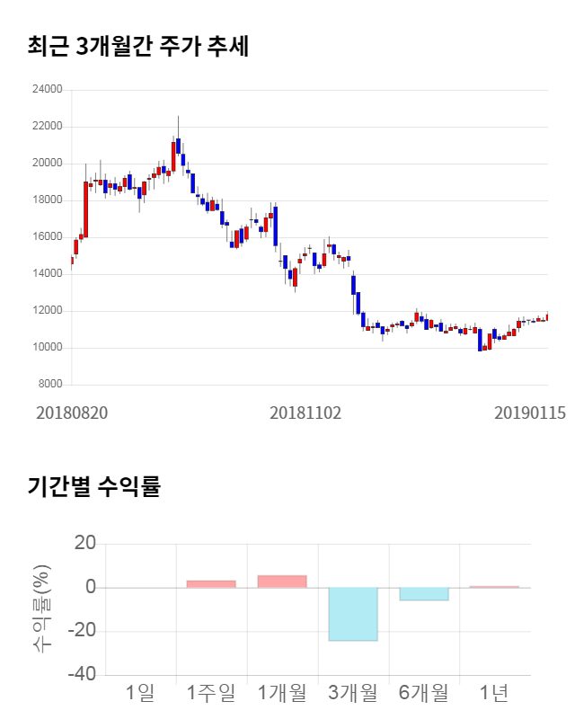575x728 pixels.
Task: Click the 1주일 positive return bar
Action: click(x=211, y=584)
